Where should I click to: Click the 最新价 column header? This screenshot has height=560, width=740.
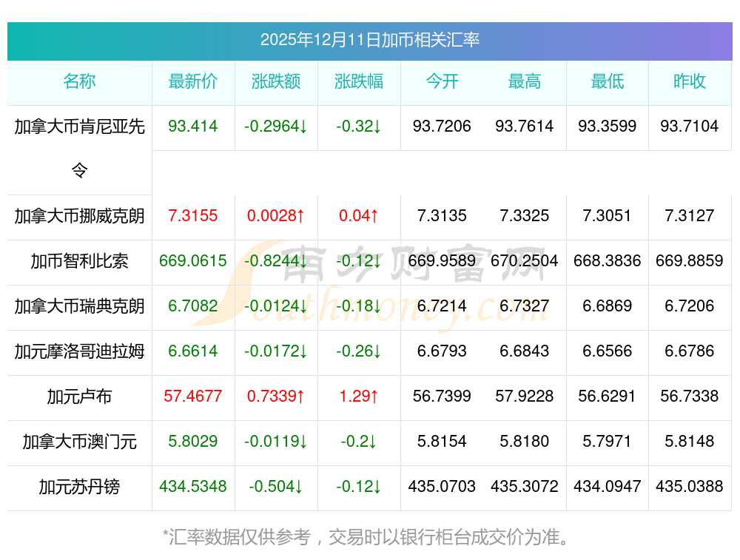[x=193, y=82]
